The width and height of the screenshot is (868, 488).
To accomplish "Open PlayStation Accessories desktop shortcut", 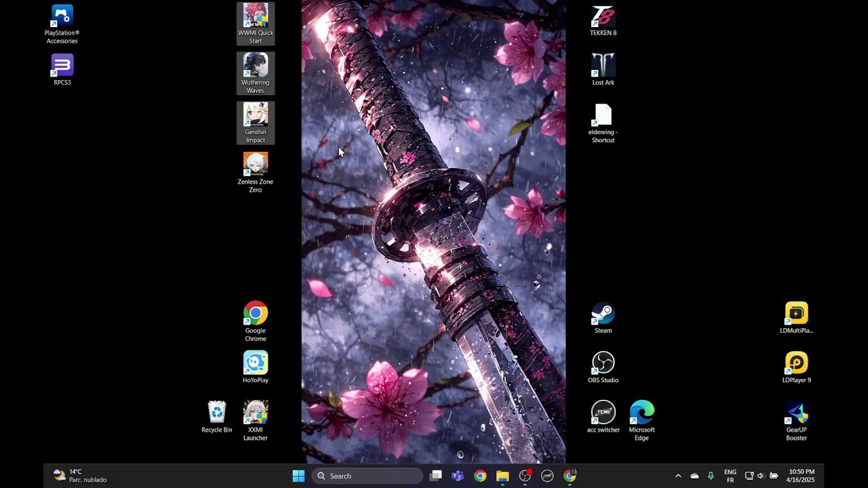I will point(62,24).
